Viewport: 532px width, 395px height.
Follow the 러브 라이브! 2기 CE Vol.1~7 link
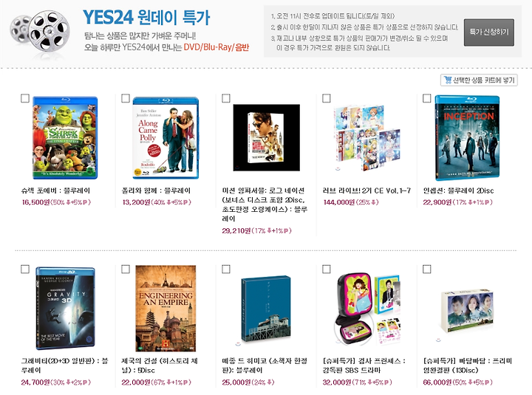pos(366,190)
